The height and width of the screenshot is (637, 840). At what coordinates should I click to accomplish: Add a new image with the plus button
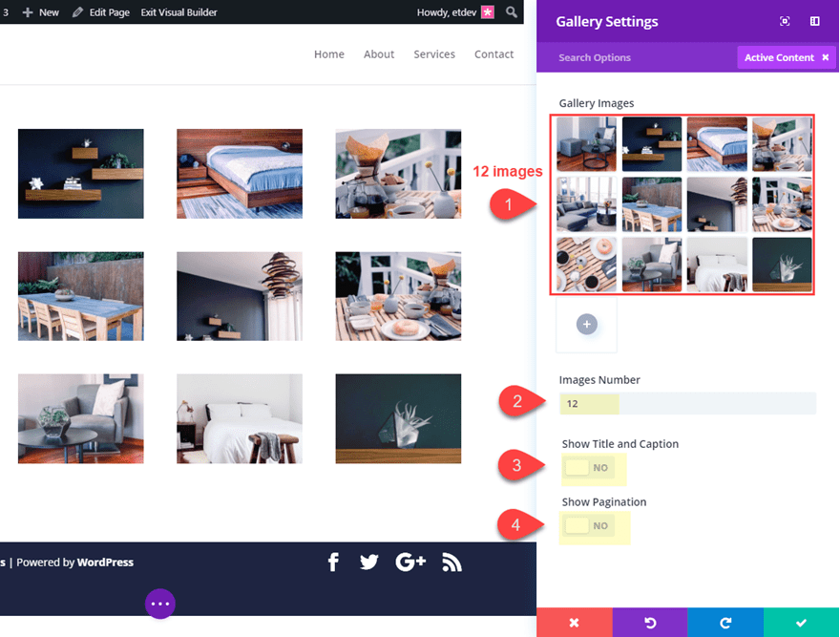586,325
